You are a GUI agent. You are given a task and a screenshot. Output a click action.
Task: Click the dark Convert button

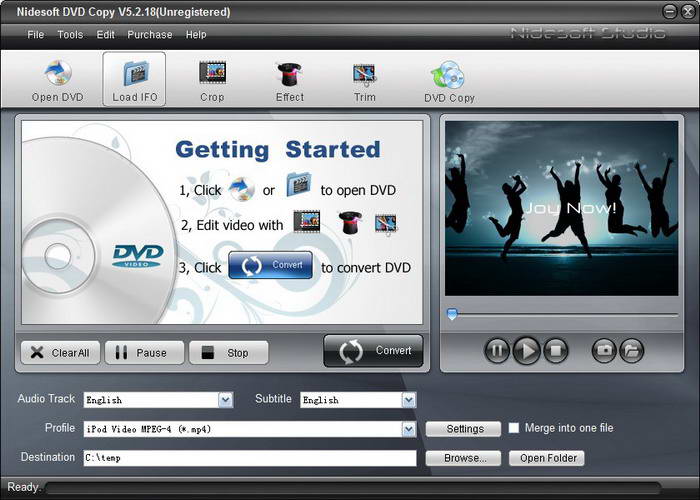pyautogui.click(x=373, y=351)
